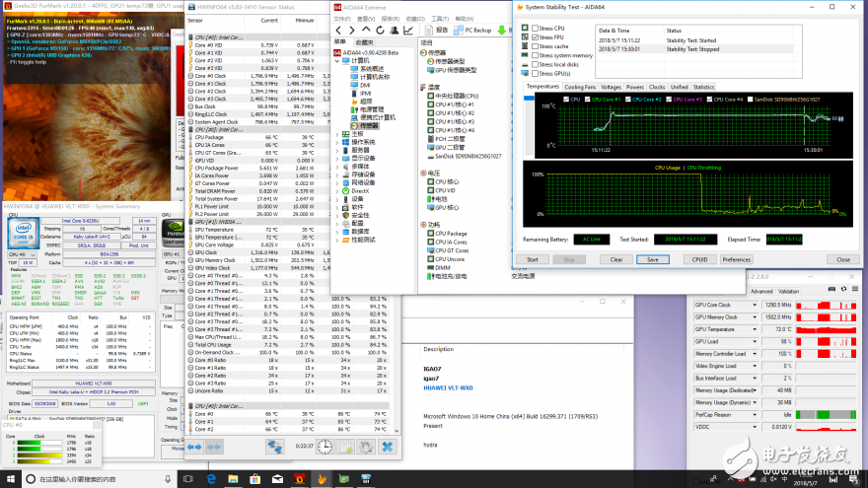
Task: Expand the DirectX tree node
Action: pos(336,189)
